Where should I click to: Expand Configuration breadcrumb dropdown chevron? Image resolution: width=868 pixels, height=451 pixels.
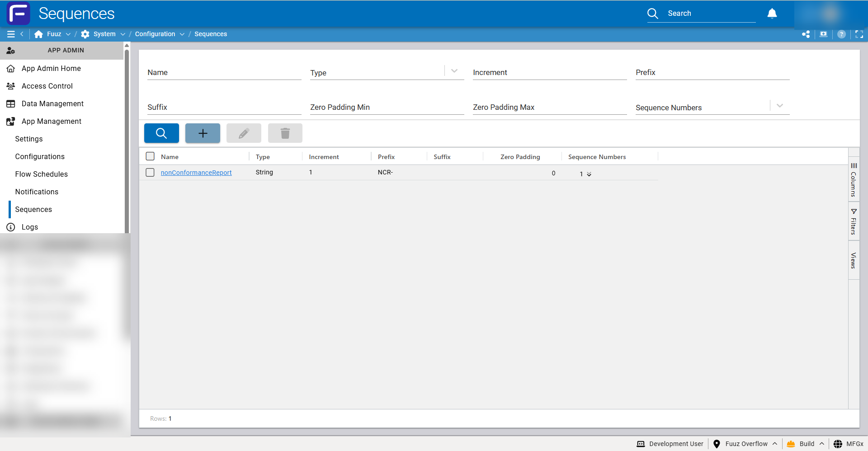[182, 34]
